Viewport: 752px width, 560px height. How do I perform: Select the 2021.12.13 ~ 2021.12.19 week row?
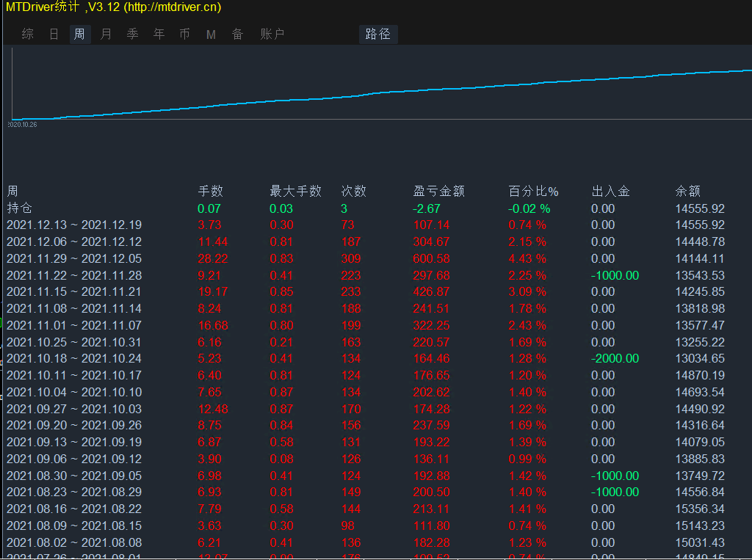pyautogui.click(x=74, y=225)
